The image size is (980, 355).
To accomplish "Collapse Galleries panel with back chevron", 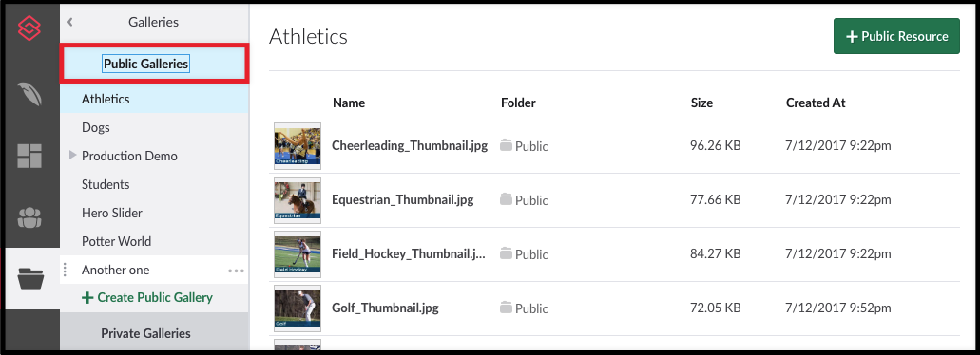I will [70, 22].
